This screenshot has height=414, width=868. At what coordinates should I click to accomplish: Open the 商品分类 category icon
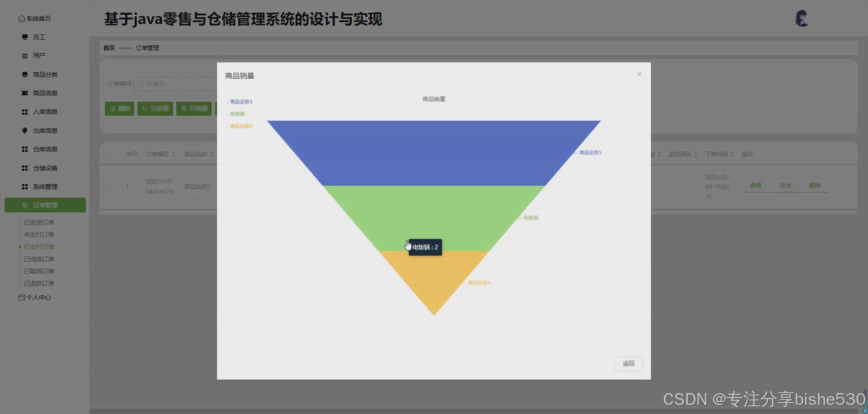click(x=24, y=74)
